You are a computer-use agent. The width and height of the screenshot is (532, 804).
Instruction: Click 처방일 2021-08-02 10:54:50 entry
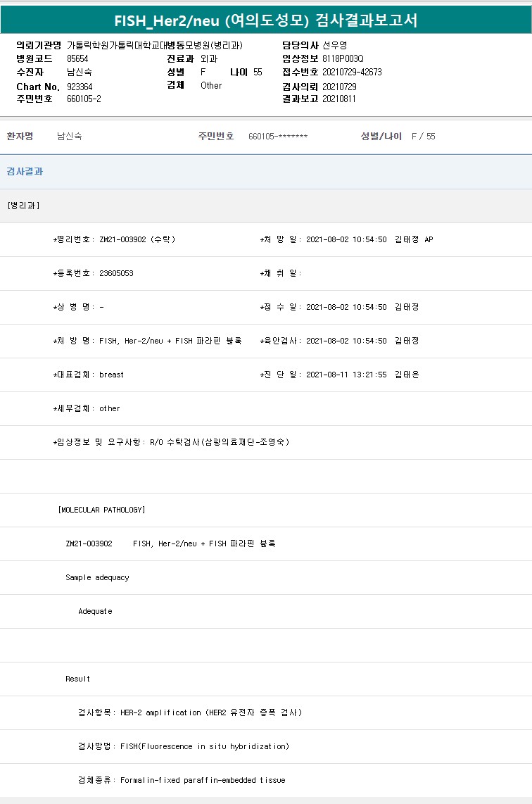click(346, 239)
